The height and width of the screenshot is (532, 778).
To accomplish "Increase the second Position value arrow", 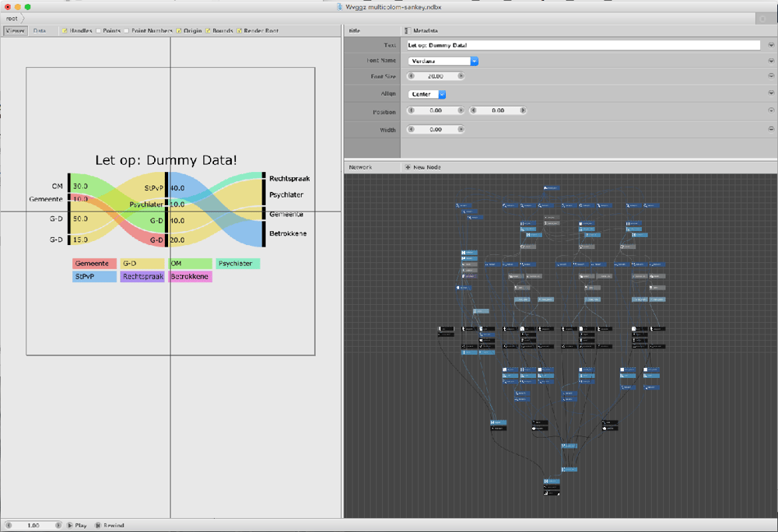I will click(523, 110).
